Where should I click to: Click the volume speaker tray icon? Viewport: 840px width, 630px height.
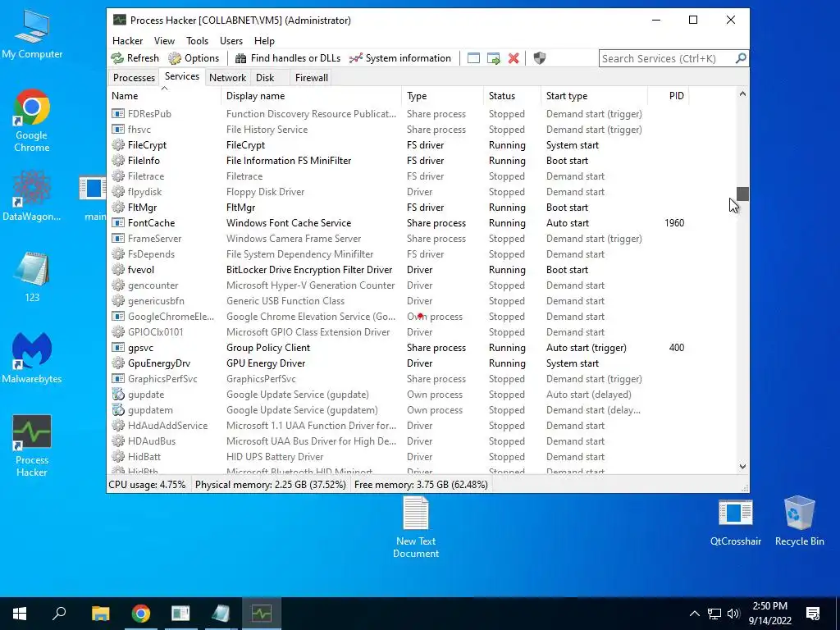tap(733, 614)
